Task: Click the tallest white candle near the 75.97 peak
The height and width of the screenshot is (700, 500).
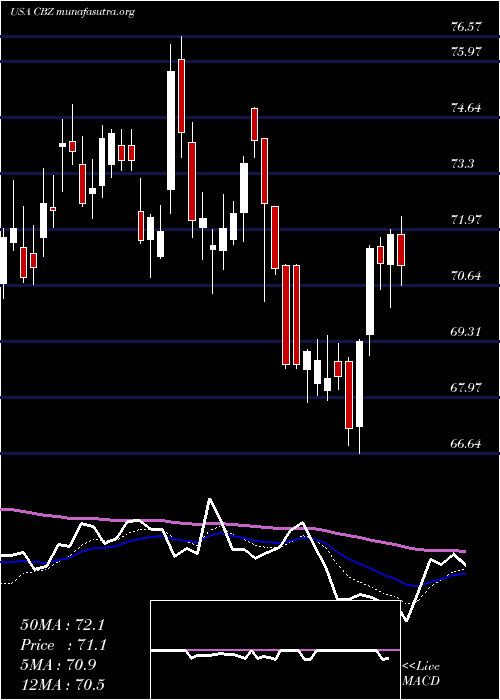Action: 171,130
